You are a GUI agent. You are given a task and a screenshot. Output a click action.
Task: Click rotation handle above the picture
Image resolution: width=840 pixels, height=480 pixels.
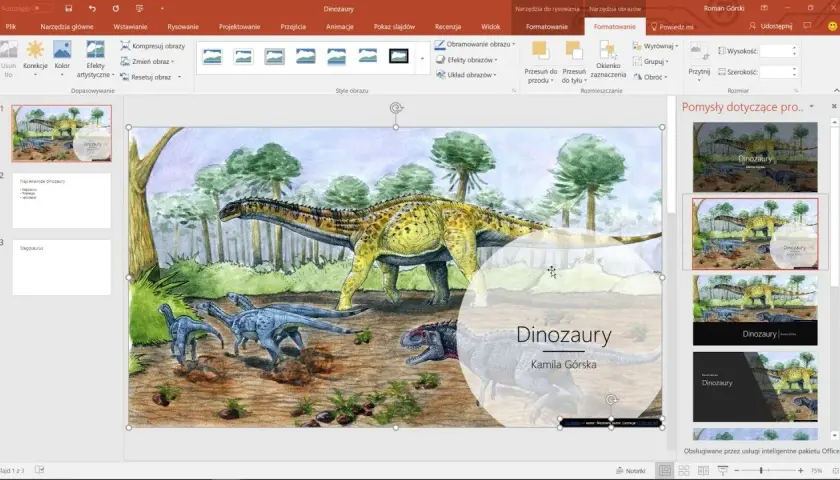click(x=396, y=108)
